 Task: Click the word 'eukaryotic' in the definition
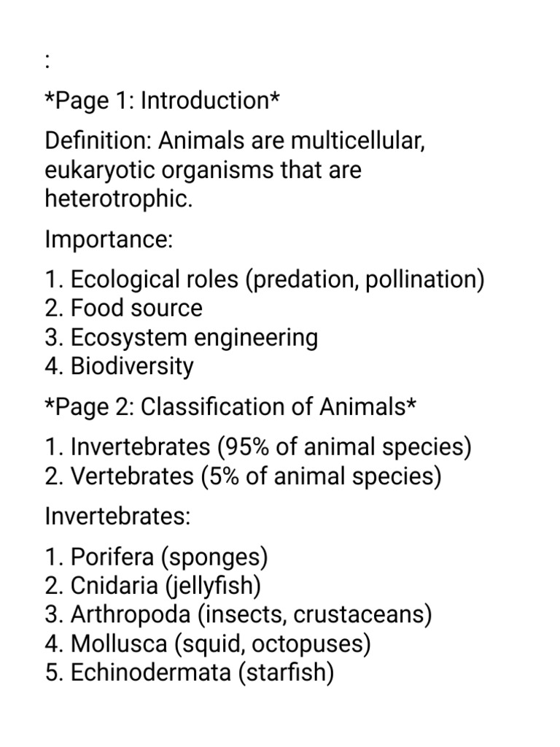(x=99, y=171)
